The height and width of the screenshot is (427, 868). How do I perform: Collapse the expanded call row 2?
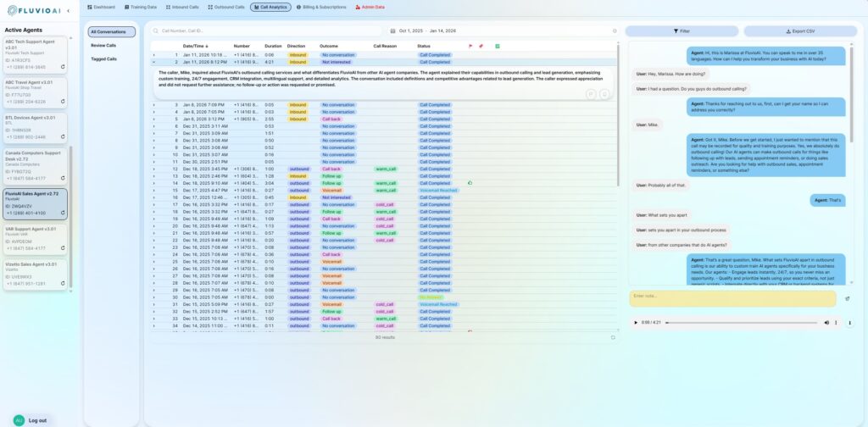point(153,62)
